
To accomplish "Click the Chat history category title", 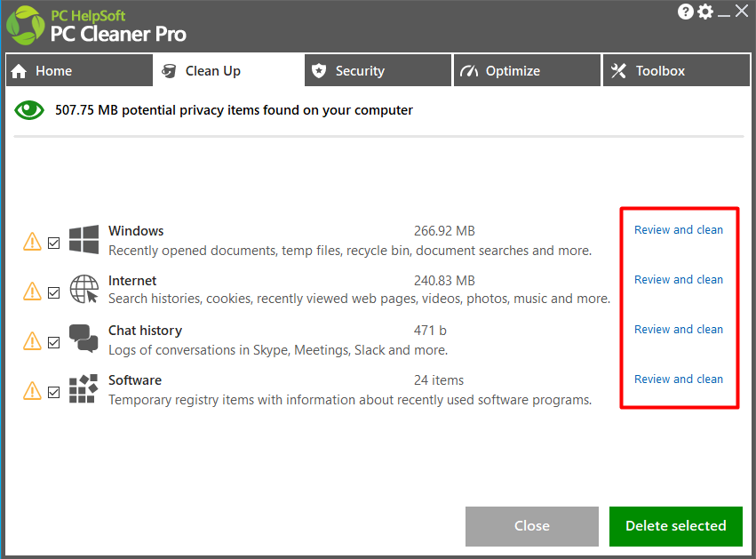I will coord(145,331).
